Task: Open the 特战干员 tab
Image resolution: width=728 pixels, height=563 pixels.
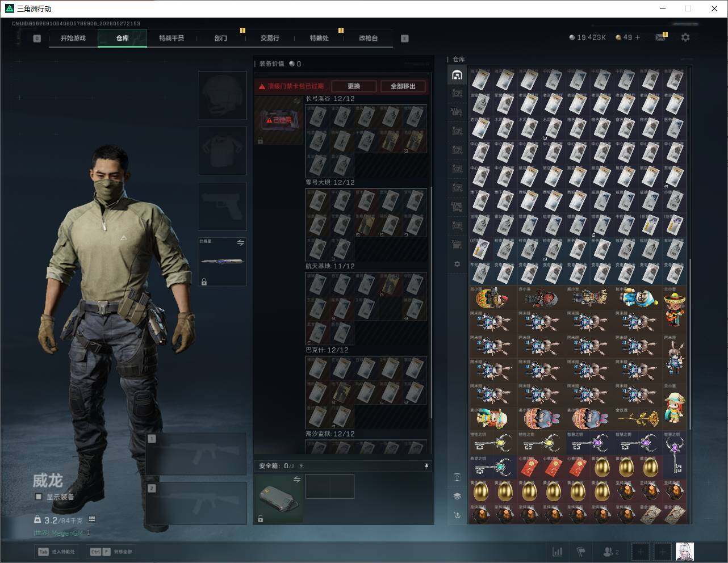Action: [x=171, y=38]
